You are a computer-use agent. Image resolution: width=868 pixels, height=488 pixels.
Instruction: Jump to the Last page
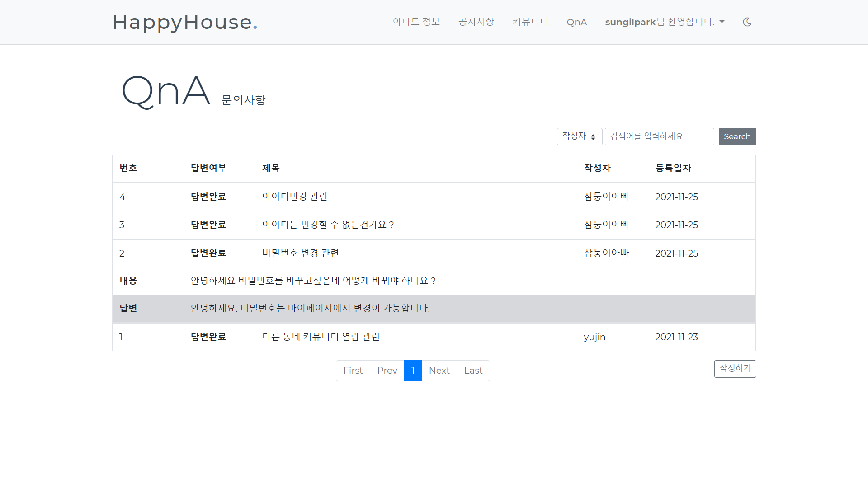tap(473, 370)
